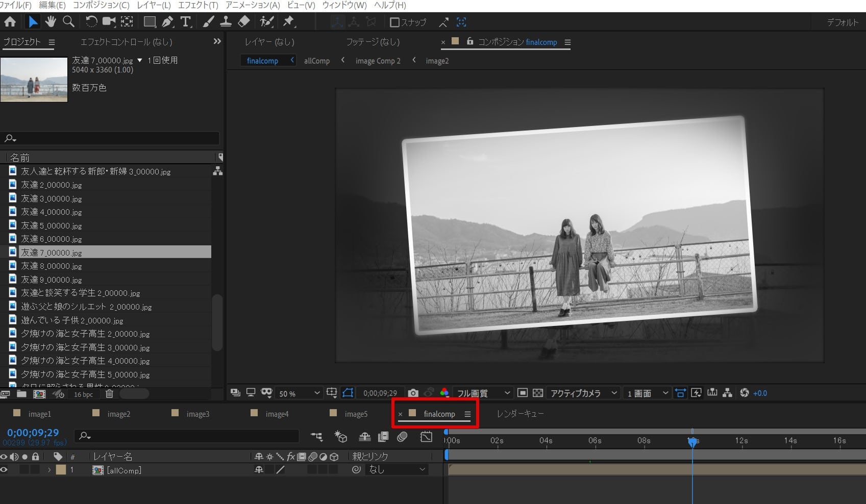Image resolution: width=866 pixels, height=504 pixels.
Task: Expand the allComp layer properties
Action: click(x=49, y=470)
